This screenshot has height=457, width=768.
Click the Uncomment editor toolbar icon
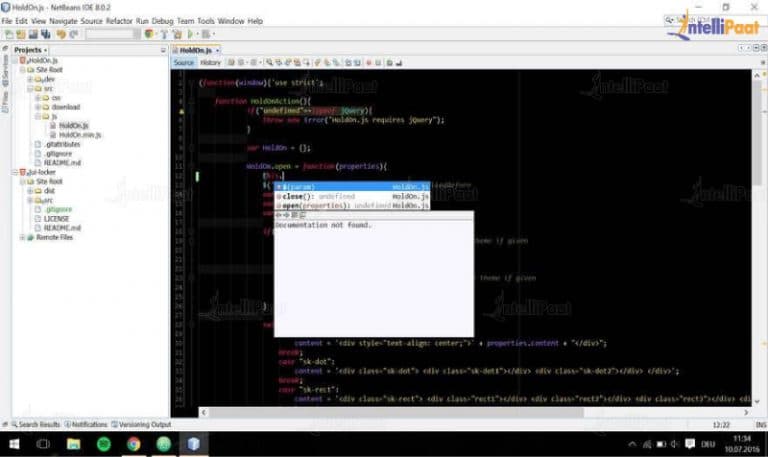click(x=399, y=63)
